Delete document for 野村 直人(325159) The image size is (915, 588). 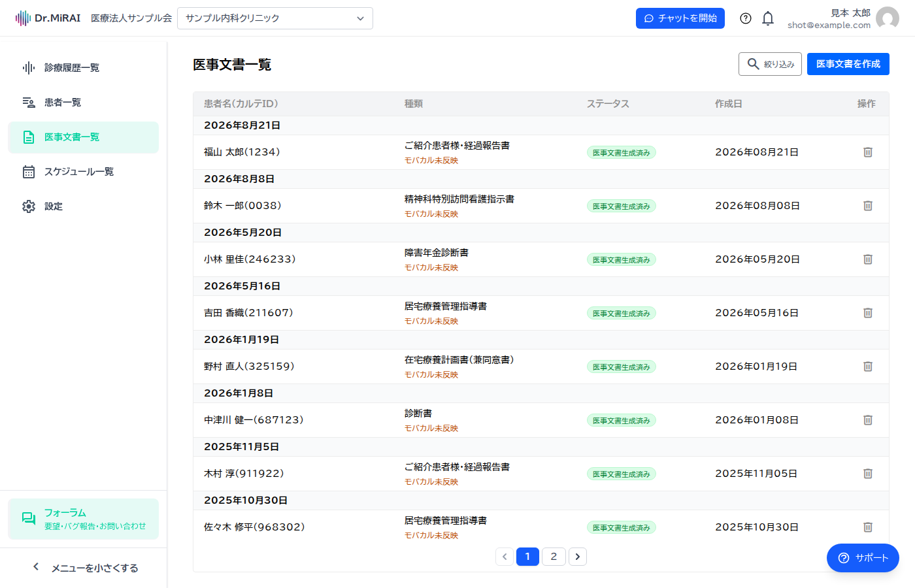868,367
